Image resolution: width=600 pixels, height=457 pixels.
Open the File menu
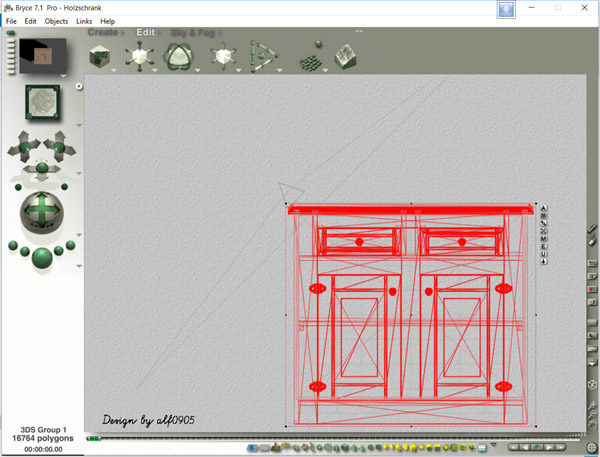11,21
